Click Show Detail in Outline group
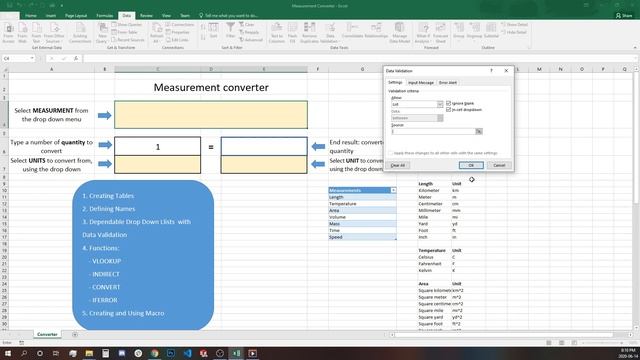This screenshot has height=360, width=640. point(515,25)
